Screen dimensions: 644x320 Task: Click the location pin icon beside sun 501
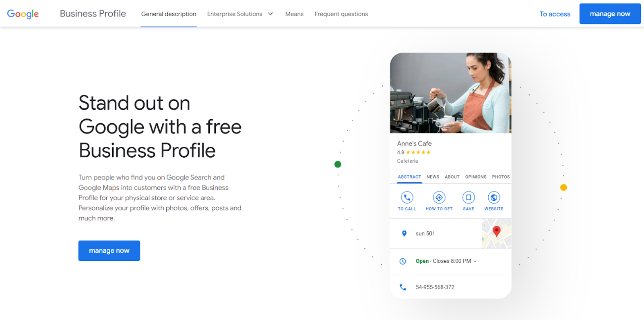(x=404, y=233)
